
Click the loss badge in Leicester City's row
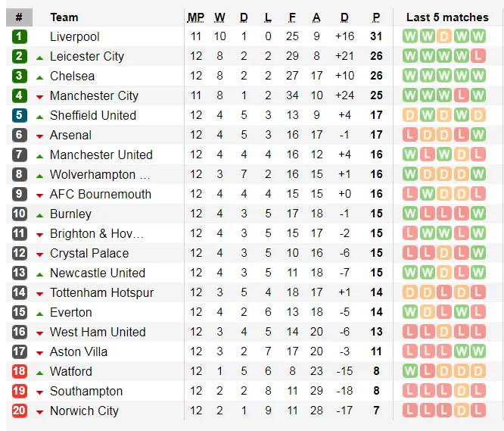point(478,56)
